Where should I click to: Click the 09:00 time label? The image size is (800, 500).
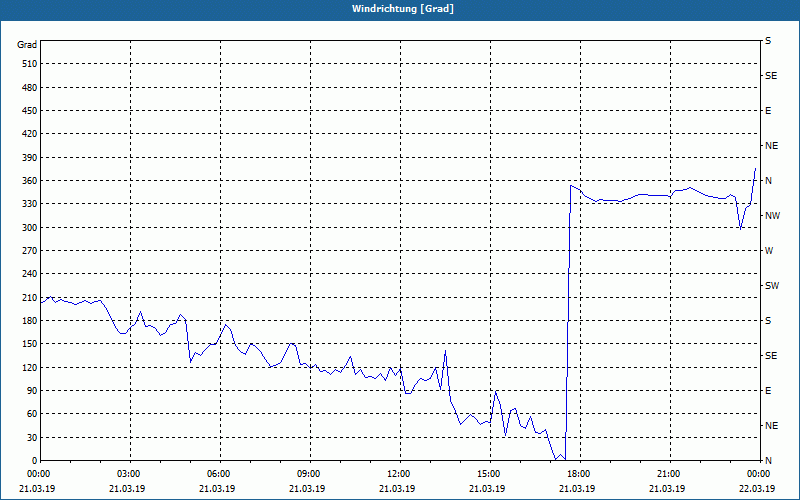(310, 474)
